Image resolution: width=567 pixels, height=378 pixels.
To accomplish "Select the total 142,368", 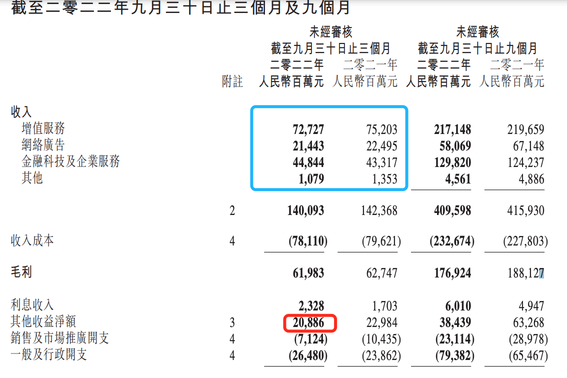I will [379, 211].
